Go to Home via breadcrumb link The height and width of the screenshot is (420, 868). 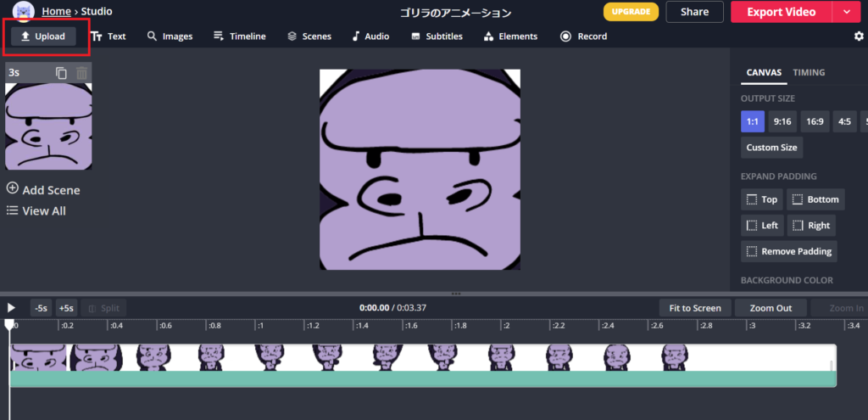56,11
